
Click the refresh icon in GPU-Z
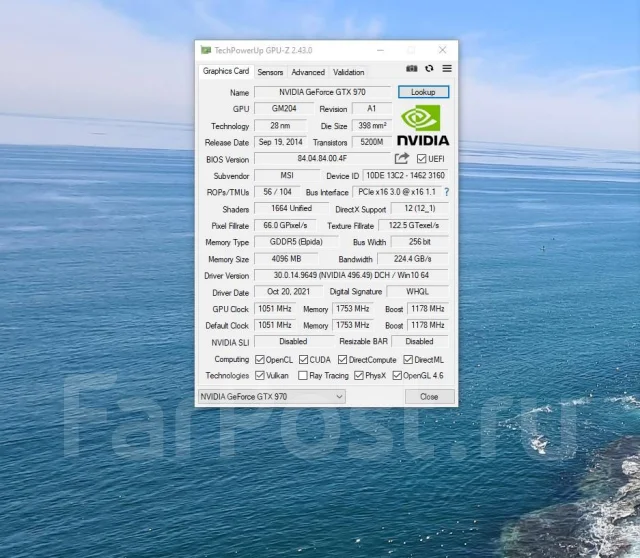click(x=429, y=69)
